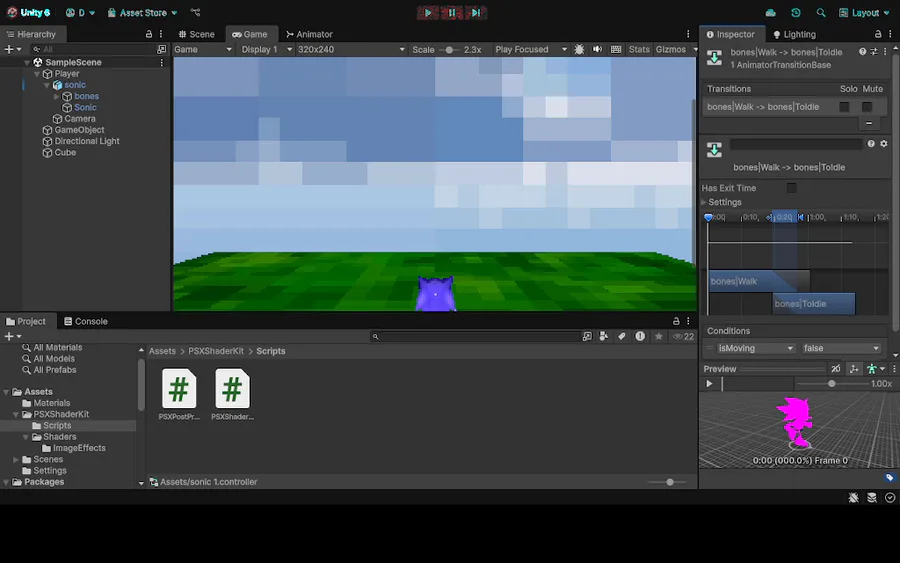This screenshot has width=900, height=563.
Task: Open the account D dropdown
Action: [80, 13]
